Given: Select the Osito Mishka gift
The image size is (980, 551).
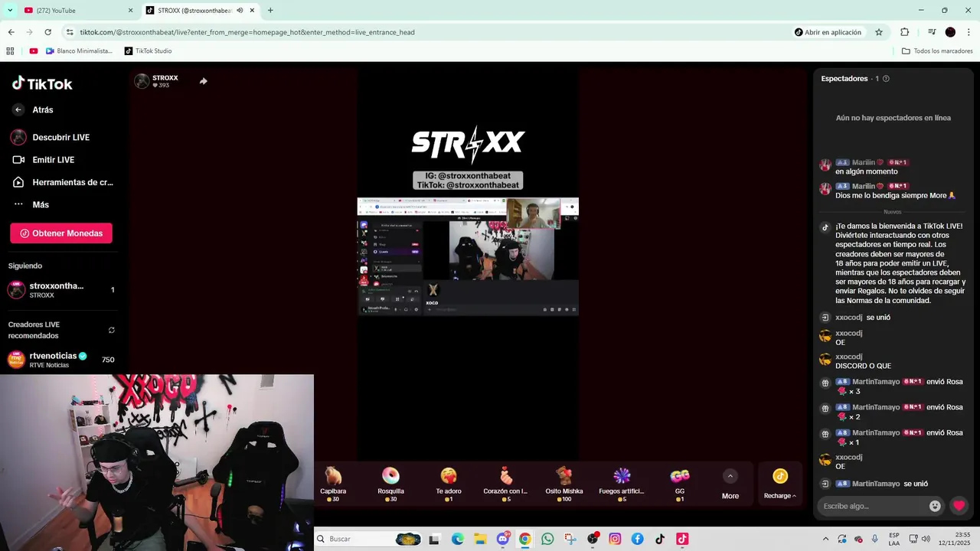Looking at the screenshot, I should tap(564, 484).
